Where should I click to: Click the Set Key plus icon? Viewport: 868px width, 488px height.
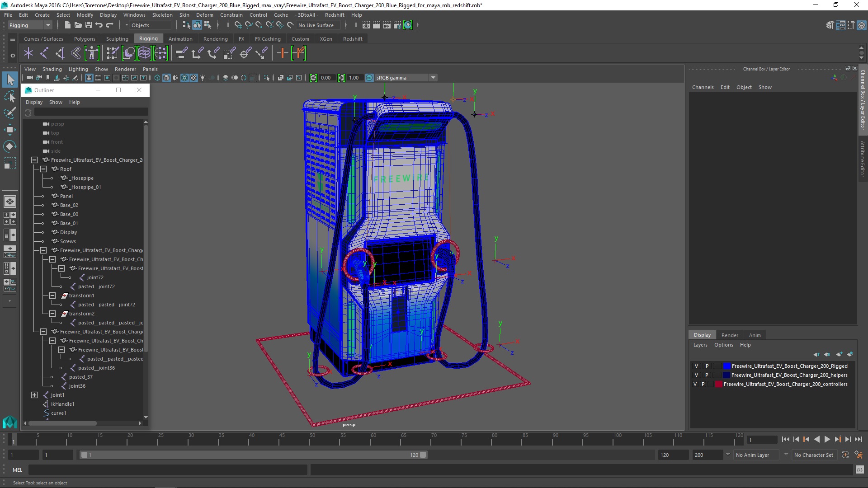click(x=282, y=53)
